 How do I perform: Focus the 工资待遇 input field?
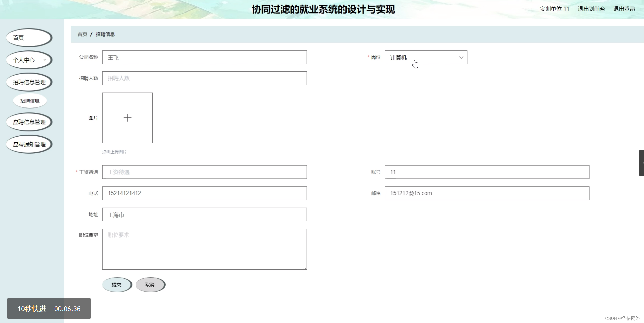coord(204,172)
